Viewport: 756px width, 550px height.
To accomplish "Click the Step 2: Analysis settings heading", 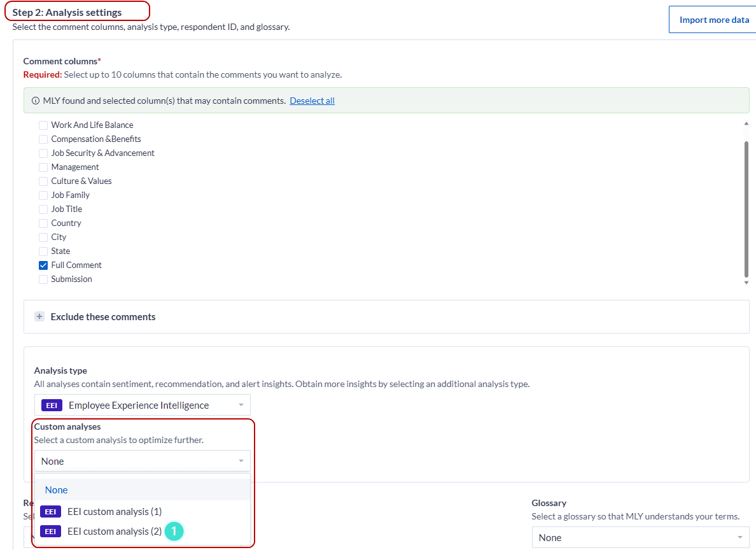I will pos(67,12).
